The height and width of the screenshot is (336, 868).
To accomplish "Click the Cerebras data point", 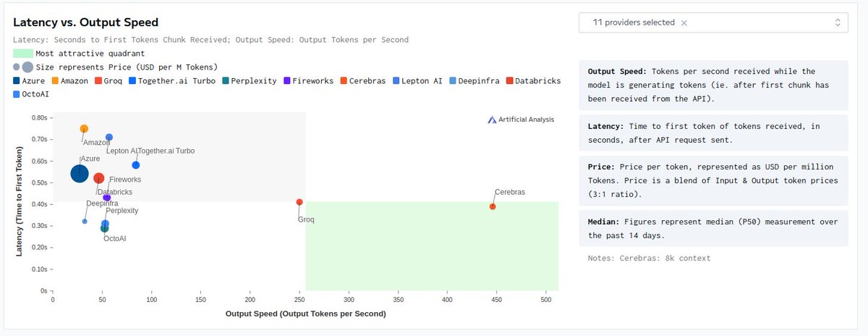I will (x=493, y=206).
